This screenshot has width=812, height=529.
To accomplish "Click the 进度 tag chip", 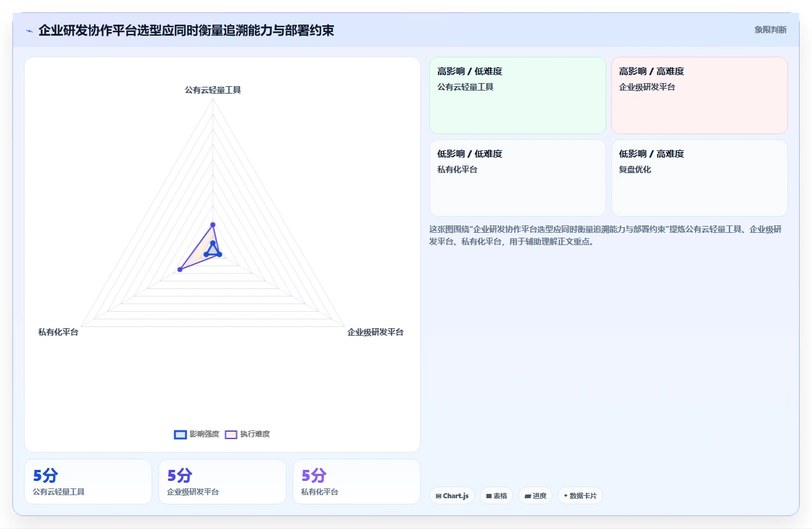I will click(535, 496).
